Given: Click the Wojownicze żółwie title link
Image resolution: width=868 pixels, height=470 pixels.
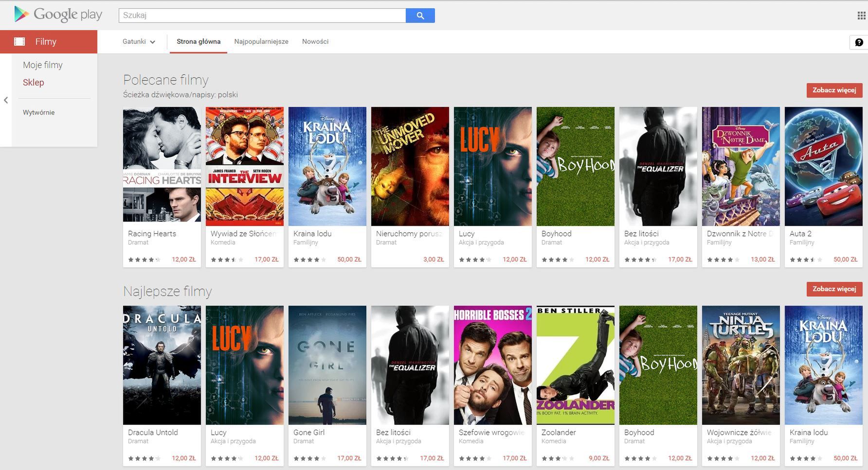Looking at the screenshot, I should tap(739, 433).
